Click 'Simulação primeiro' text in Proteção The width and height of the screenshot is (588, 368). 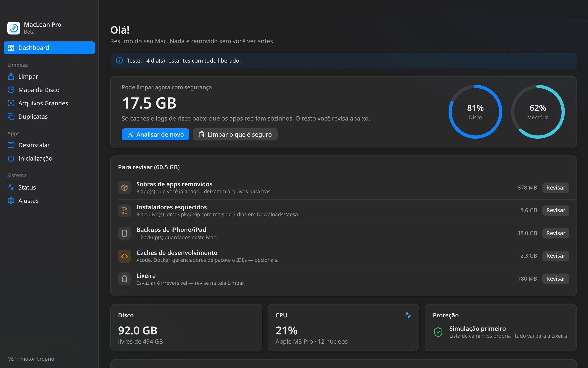coord(478,329)
